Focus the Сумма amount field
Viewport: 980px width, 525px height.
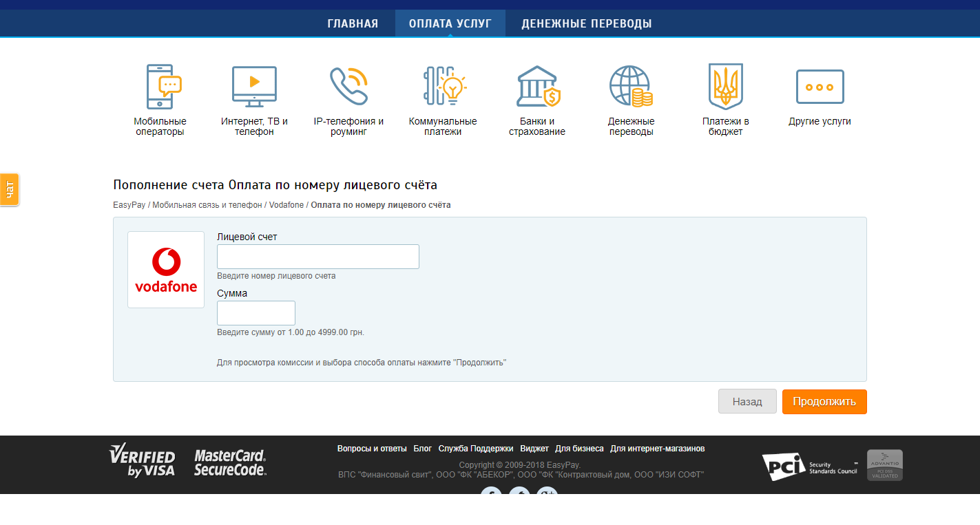click(x=256, y=313)
